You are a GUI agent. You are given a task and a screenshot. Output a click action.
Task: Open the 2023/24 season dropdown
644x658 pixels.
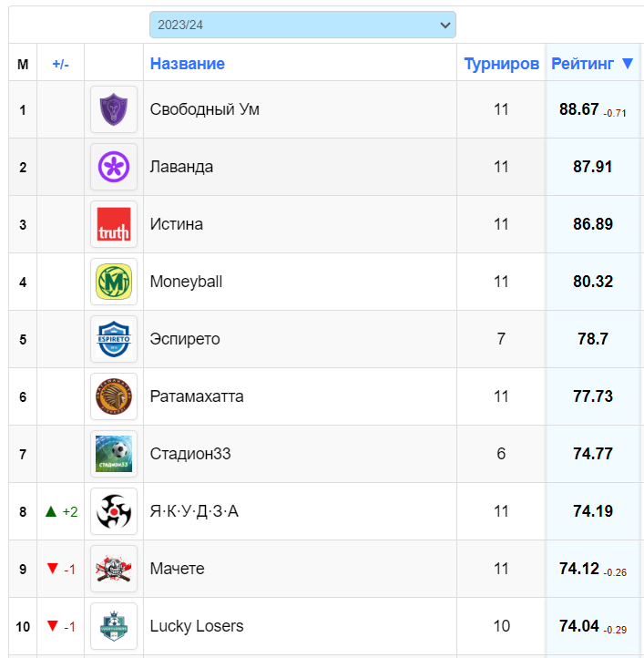point(302,25)
